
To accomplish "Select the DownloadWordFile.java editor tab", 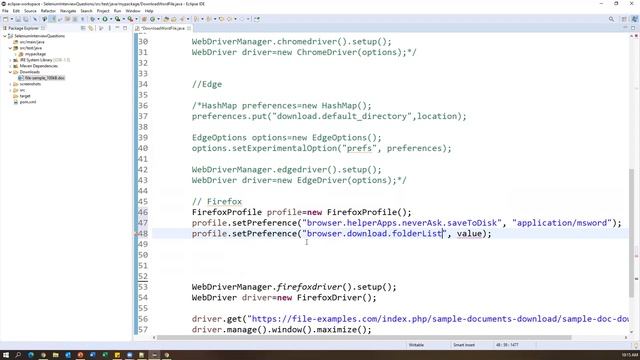I will coord(163,28).
